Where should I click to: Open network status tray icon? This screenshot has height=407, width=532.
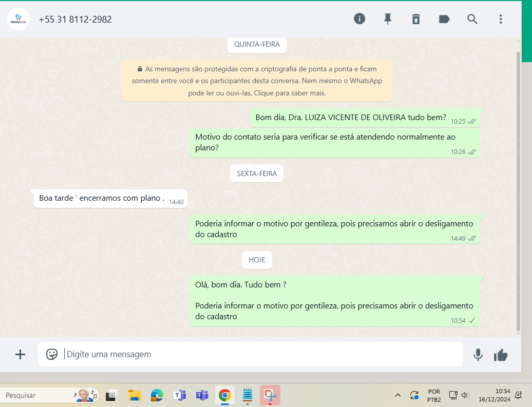(x=453, y=395)
